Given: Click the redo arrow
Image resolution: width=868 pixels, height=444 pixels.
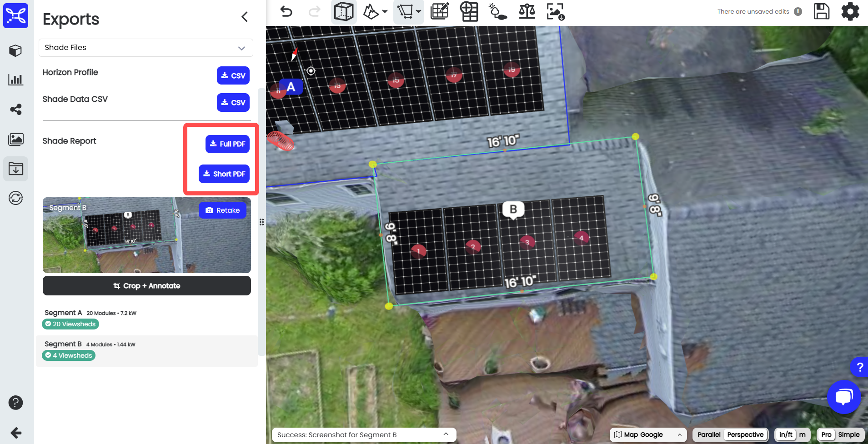Looking at the screenshot, I should pos(314,11).
